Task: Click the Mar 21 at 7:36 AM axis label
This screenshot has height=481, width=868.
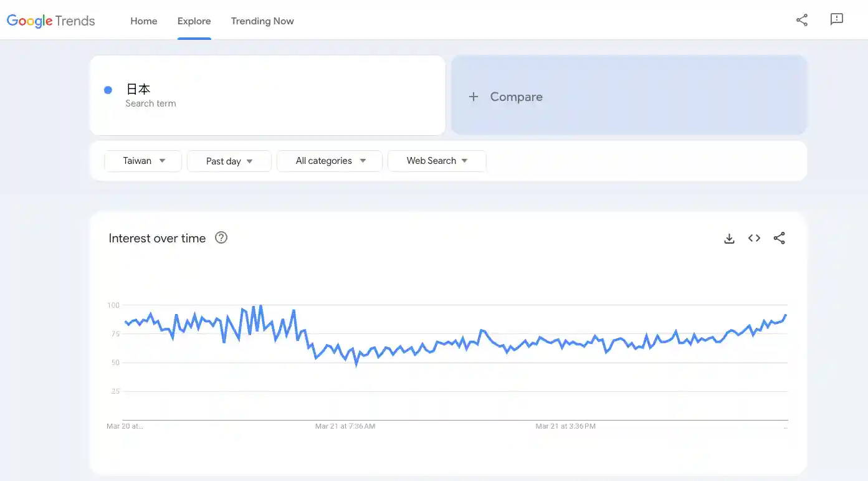Action: 345,426
